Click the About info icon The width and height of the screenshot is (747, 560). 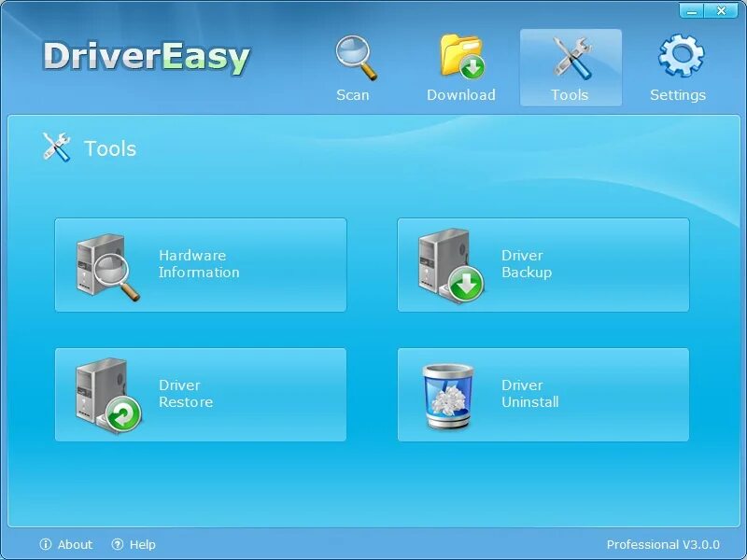pyautogui.click(x=46, y=544)
